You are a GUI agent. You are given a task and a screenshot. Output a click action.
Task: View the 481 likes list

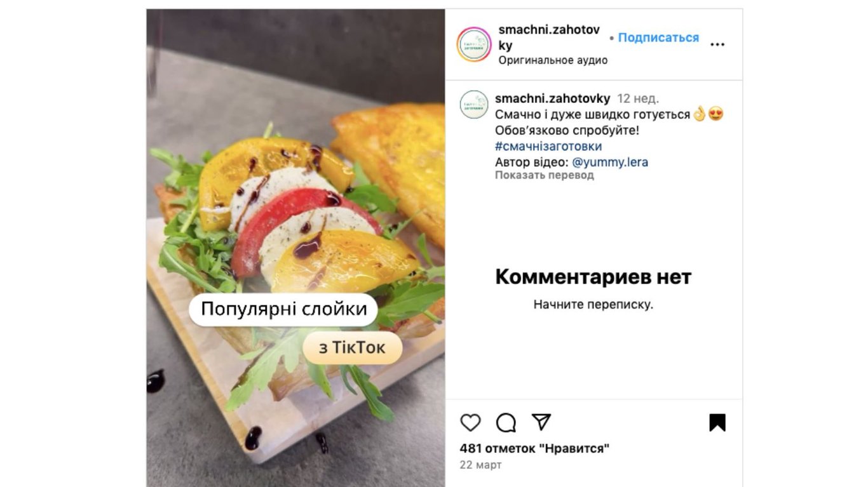point(534,449)
